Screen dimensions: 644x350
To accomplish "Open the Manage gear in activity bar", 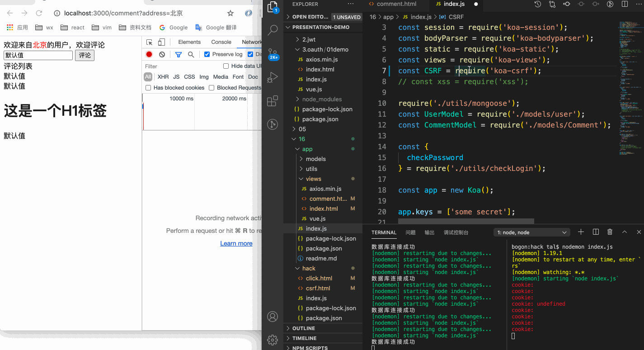I will (x=273, y=340).
